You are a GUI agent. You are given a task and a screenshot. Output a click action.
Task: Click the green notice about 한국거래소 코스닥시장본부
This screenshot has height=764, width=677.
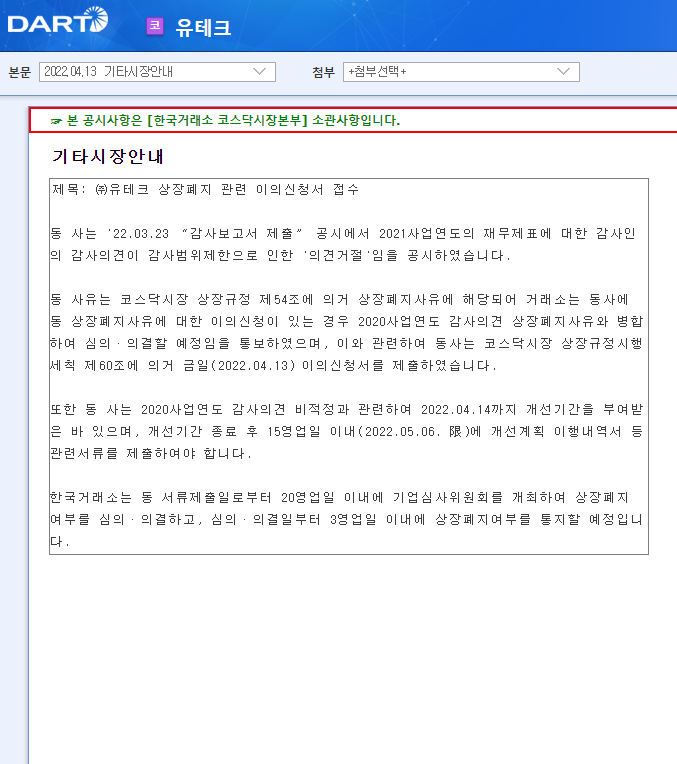[x=233, y=120]
